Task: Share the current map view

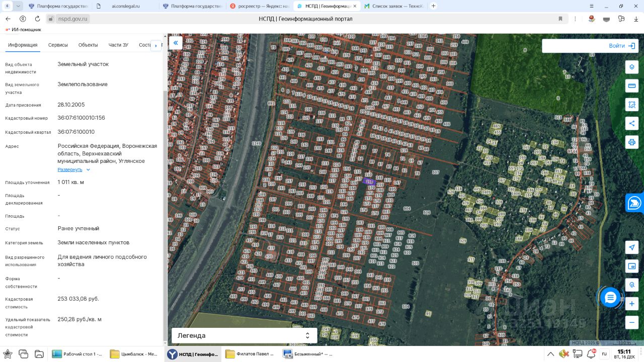Action: coord(632,123)
